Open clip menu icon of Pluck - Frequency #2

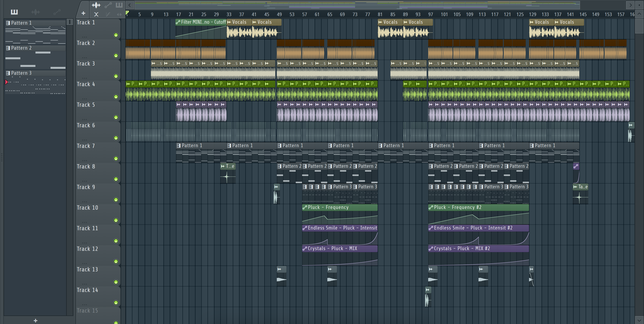(x=431, y=207)
